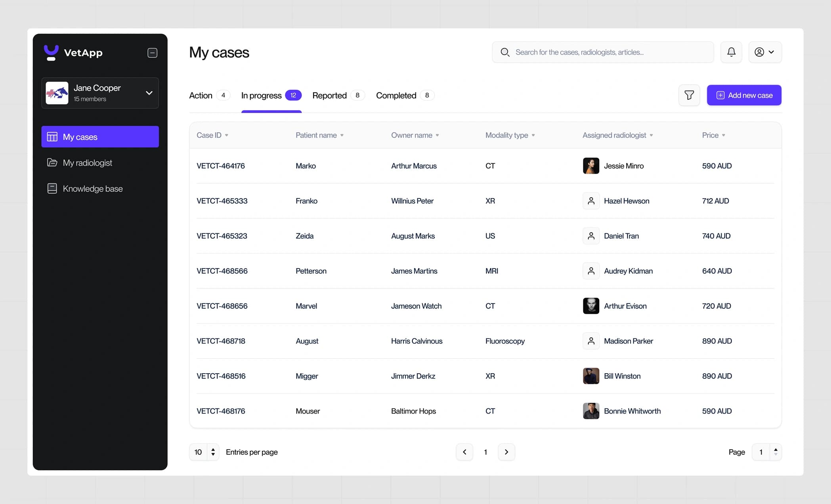Click radiologist name Bonnie Whitworth
The width and height of the screenshot is (831, 504).
632,411
